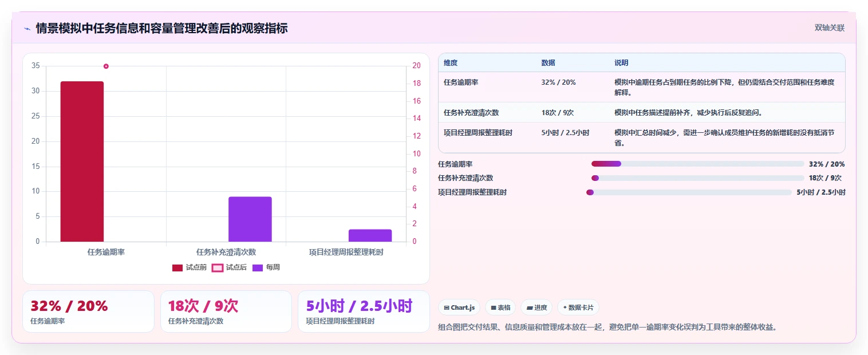Click the 说明 column header
868x355 pixels.
[x=621, y=63]
